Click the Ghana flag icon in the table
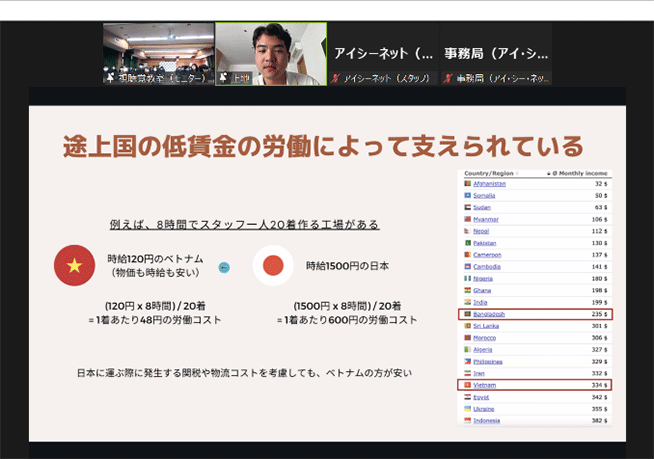Image resolution: width=654 pixels, height=459 pixels. pos(468,290)
